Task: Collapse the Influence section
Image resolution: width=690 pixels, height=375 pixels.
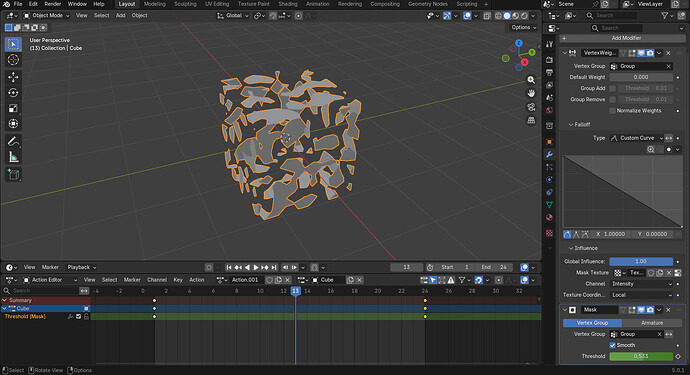Action: click(x=571, y=248)
